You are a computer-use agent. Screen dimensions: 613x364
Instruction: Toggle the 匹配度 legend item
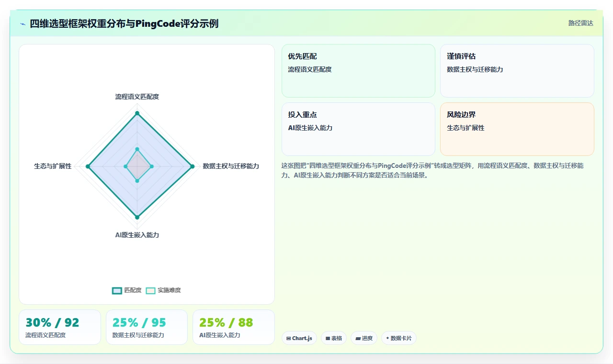click(x=127, y=290)
